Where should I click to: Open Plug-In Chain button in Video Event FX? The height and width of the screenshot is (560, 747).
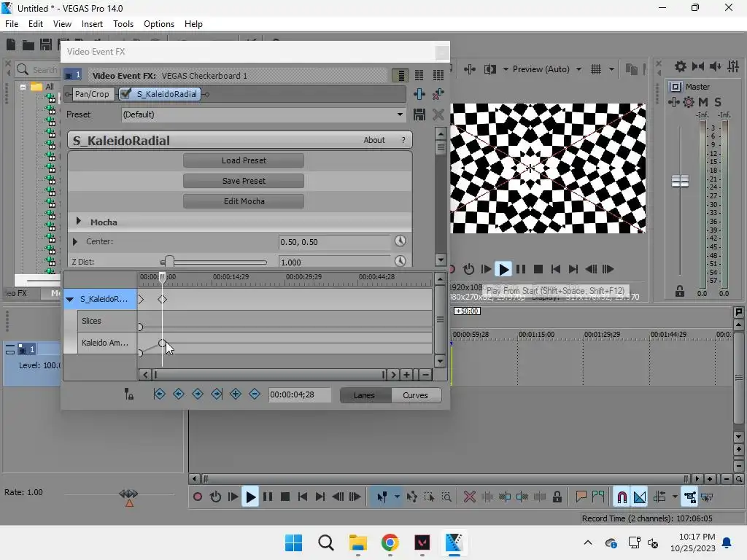pyautogui.click(x=419, y=94)
